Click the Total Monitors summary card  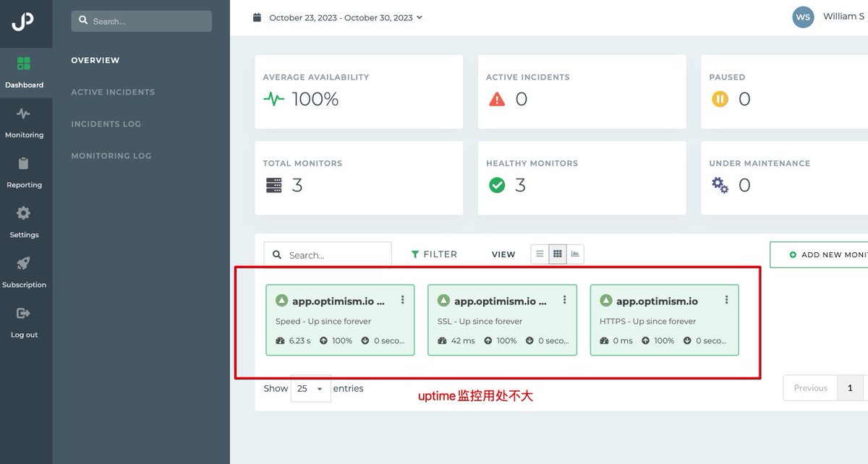[359, 178]
